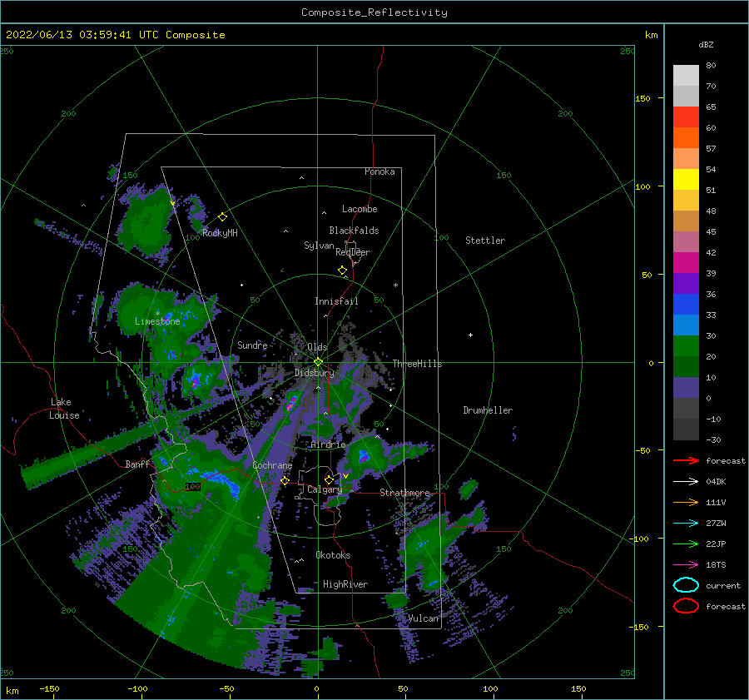This screenshot has height=700, width=749.
Task: Click the red swatch in dBZ scale
Action: (x=686, y=117)
